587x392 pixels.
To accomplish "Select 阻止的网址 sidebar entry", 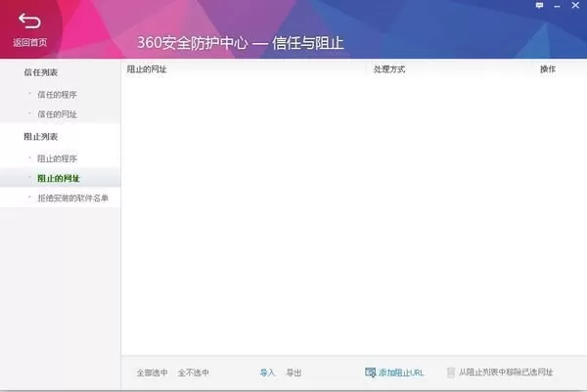I will [x=59, y=179].
